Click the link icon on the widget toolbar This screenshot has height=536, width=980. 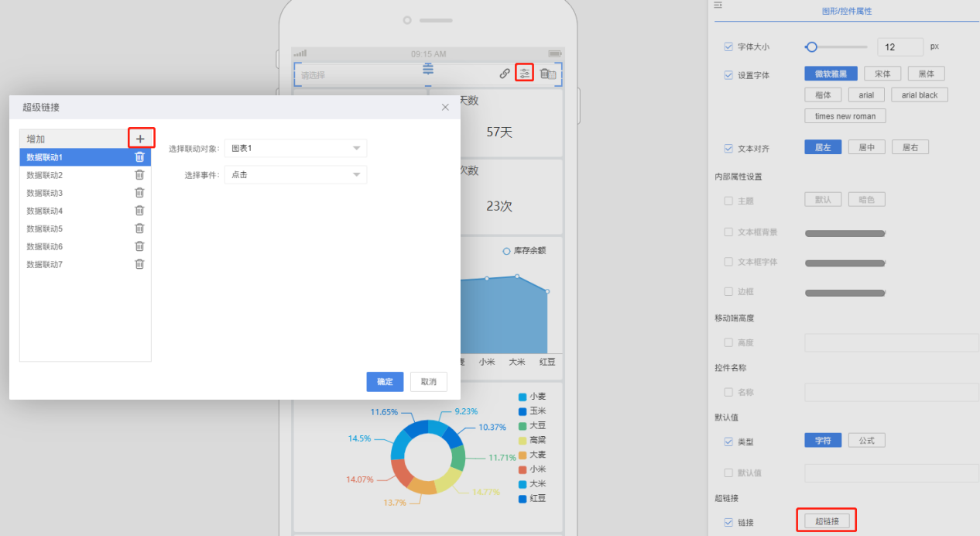[x=505, y=74]
